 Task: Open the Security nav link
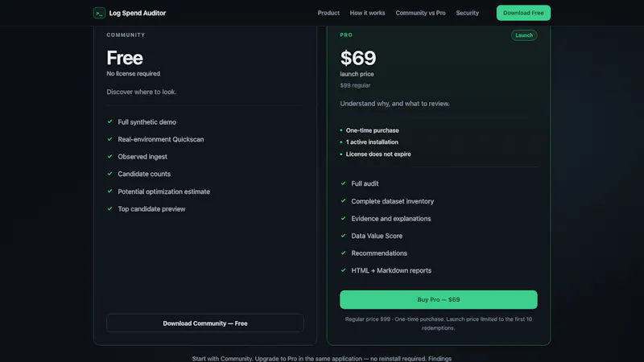point(468,13)
